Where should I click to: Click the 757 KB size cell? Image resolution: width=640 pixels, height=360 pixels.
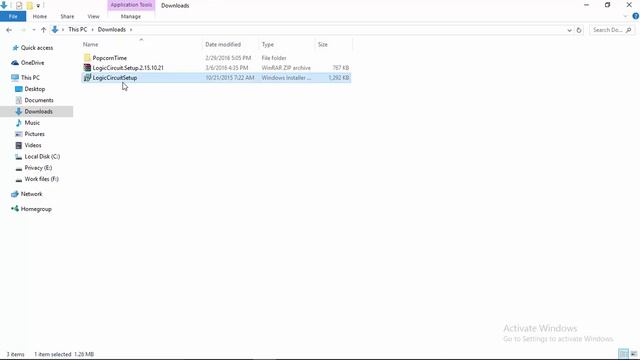[x=340, y=68]
